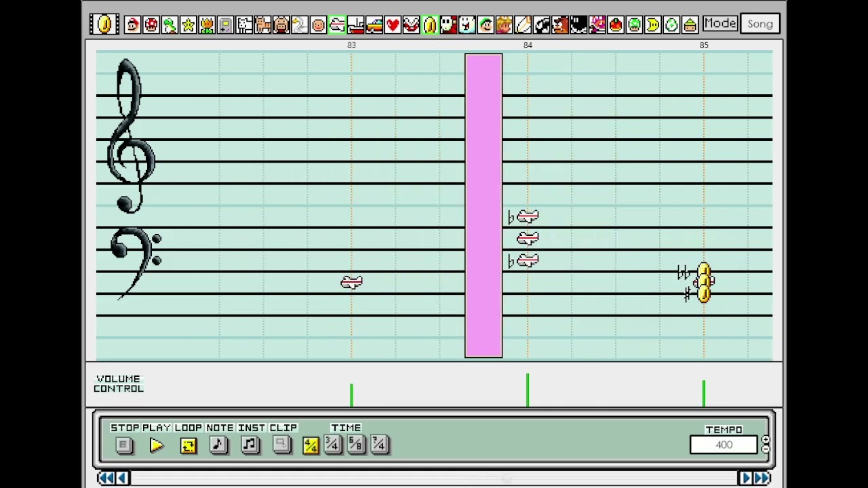This screenshot has height=488, width=868.
Task: Switch time signature to 4/4
Action: coord(311,445)
